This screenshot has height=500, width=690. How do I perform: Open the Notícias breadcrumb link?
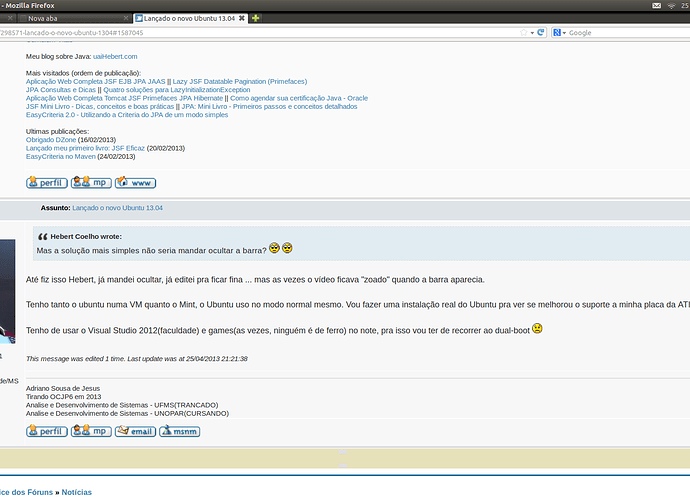coord(77,492)
